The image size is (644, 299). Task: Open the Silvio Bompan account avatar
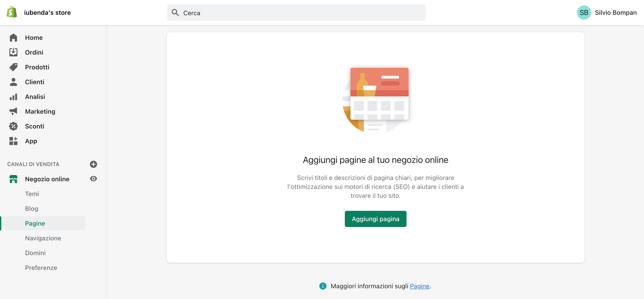tap(584, 12)
